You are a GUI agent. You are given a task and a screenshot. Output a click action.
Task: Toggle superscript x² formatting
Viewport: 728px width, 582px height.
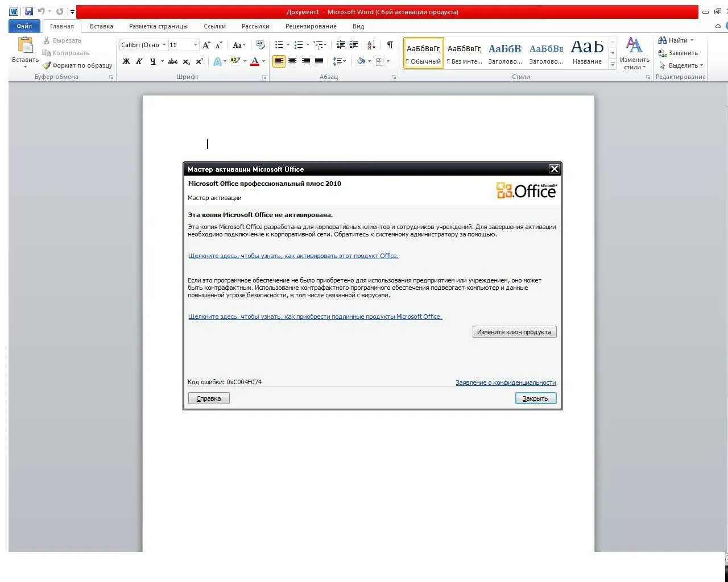pyautogui.click(x=199, y=61)
